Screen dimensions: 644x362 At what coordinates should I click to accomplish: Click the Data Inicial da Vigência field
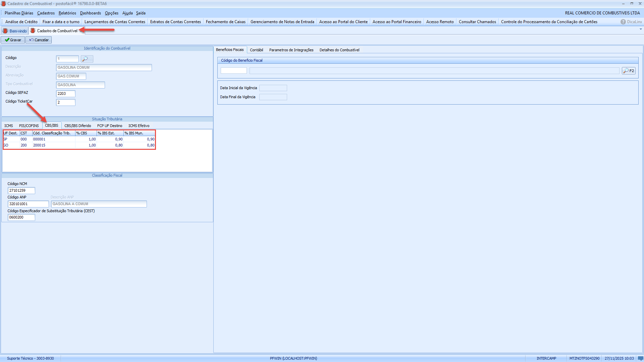click(273, 88)
